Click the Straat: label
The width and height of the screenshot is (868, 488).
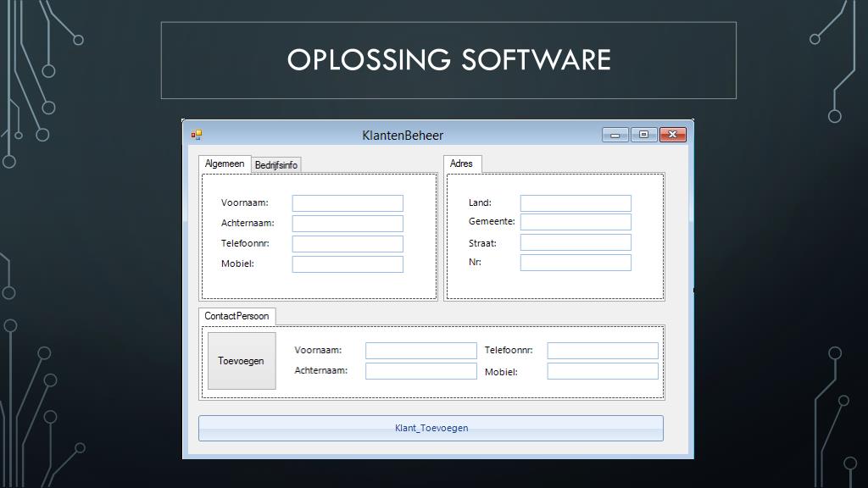click(x=482, y=243)
